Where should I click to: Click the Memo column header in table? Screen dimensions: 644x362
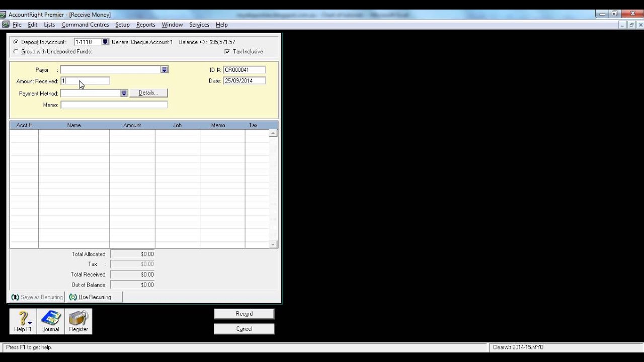point(218,125)
